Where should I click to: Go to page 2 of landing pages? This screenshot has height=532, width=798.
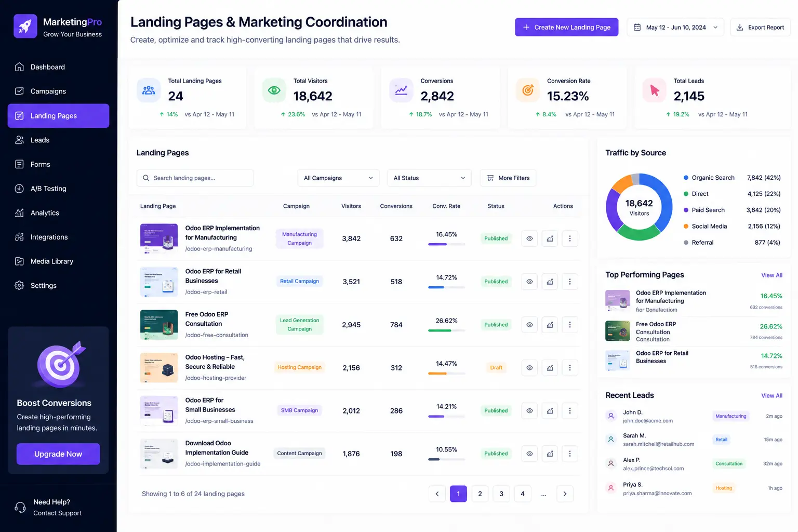pyautogui.click(x=480, y=494)
